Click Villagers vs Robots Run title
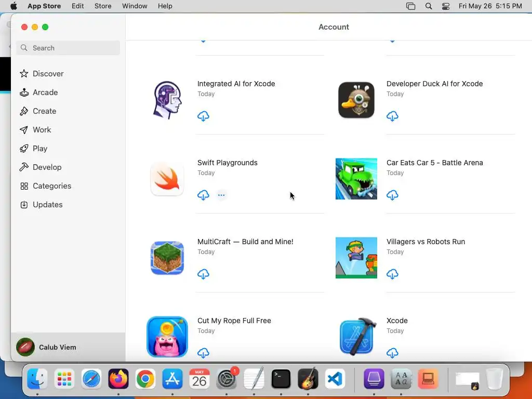The width and height of the screenshot is (532, 399). pyautogui.click(x=426, y=242)
